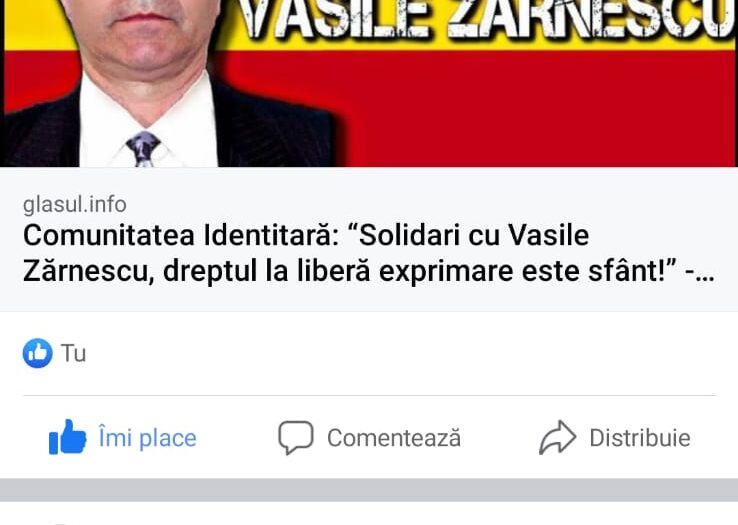The image size is (738, 525).
Task: Tap the blue thumbs-up Îmi place icon
Action: click(68, 437)
